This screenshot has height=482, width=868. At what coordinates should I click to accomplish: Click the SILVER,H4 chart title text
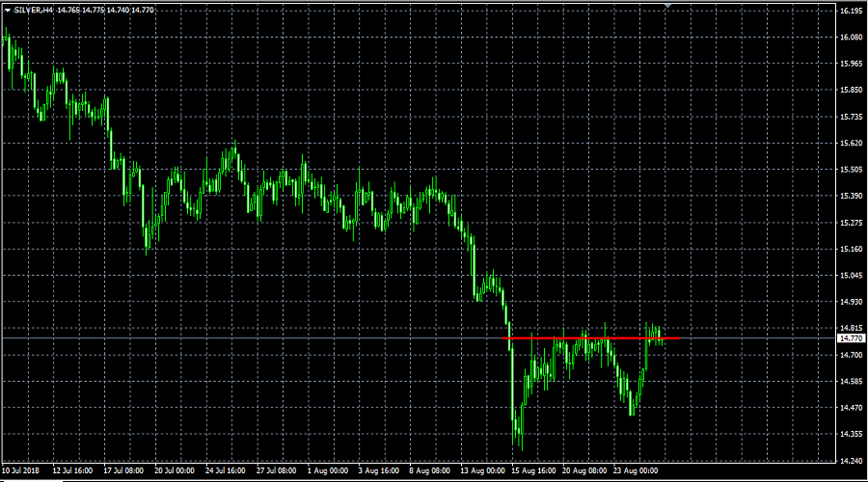(34, 9)
